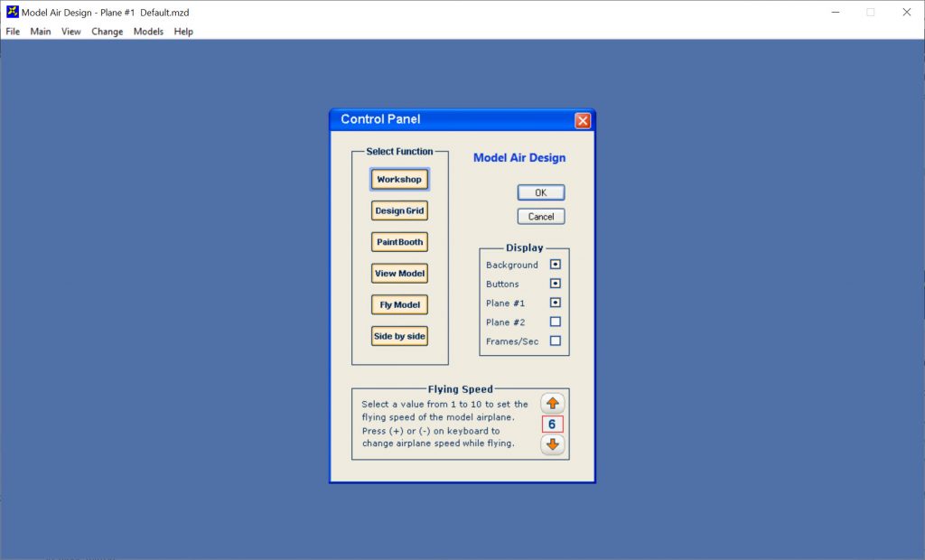Screen dimensions: 925x560
Task: Enable the Frames/Sec display checkbox
Action: (x=556, y=341)
